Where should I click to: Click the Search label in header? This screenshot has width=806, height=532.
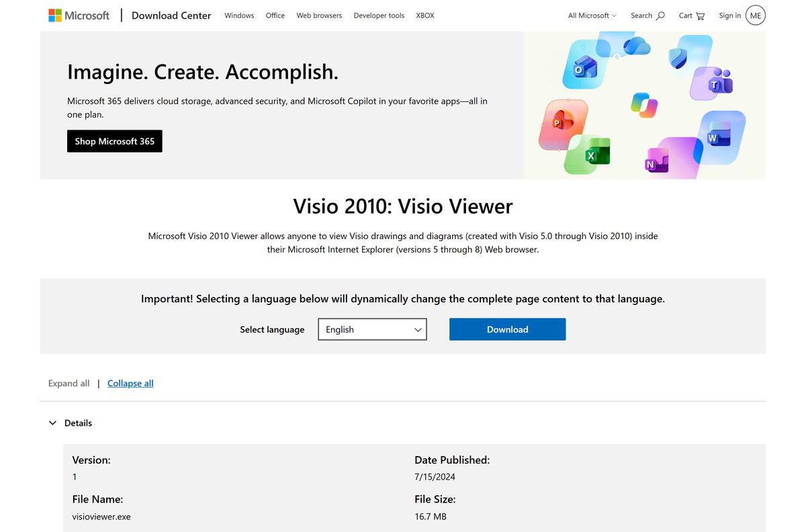641,15
